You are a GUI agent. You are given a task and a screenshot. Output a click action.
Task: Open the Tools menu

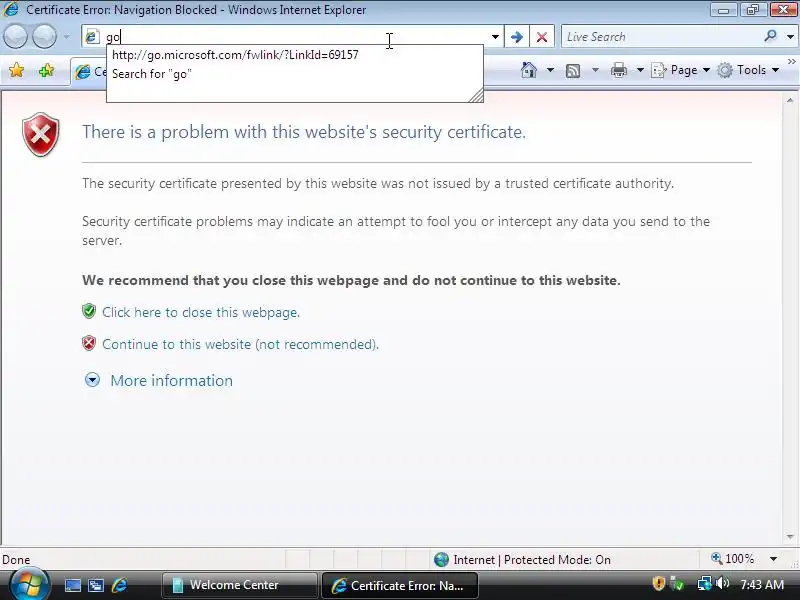pos(748,70)
